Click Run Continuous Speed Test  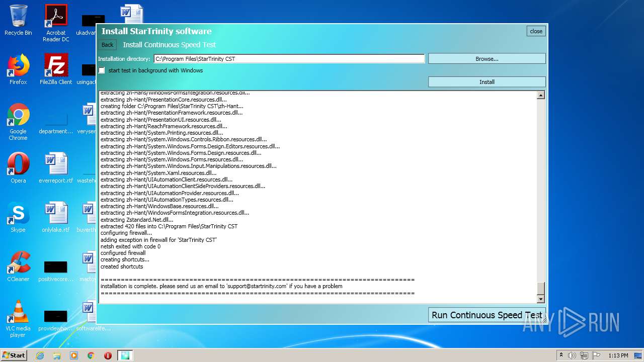[487, 315]
